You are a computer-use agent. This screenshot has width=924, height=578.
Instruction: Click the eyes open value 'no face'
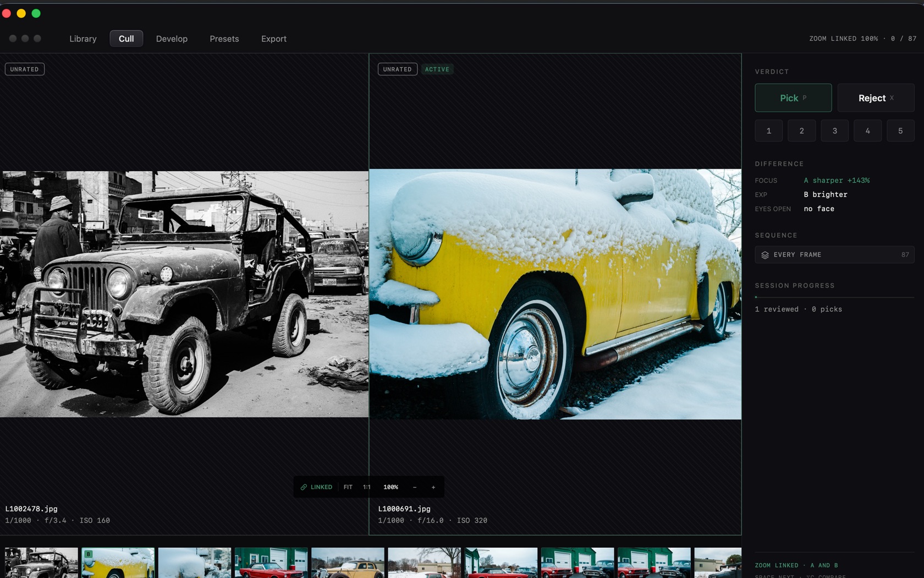point(819,209)
